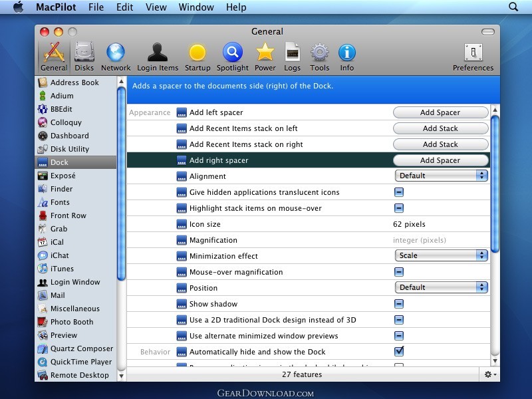Toggle the Show shadow checkbox
The height and width of the screenshot is (399, 532).
tap(399, 304)
